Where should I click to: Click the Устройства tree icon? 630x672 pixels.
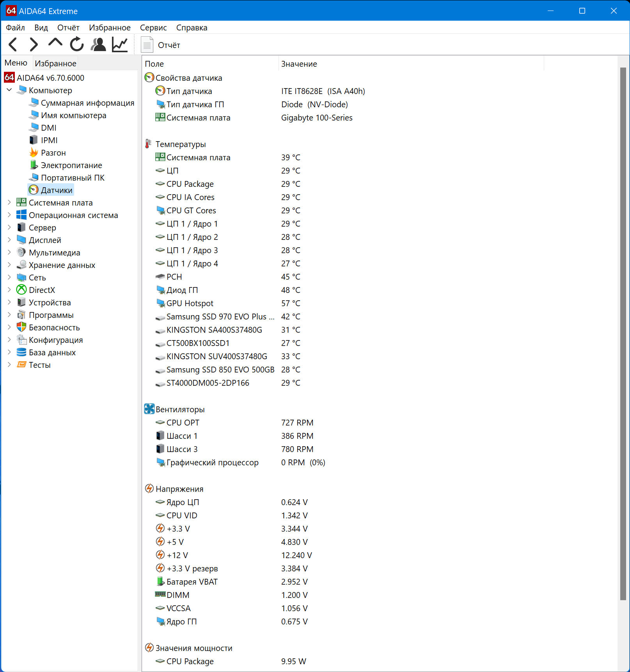pos(21,302)
